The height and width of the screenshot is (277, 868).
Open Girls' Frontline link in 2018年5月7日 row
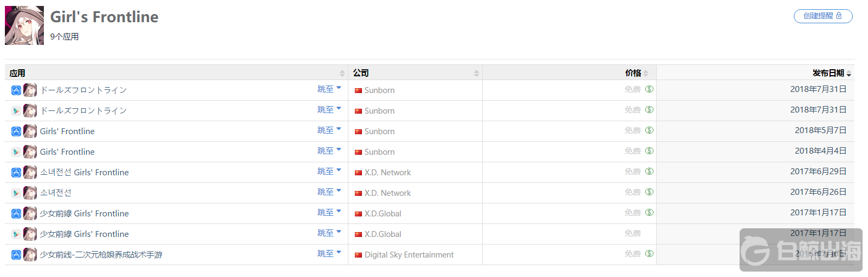coord(67,131)
